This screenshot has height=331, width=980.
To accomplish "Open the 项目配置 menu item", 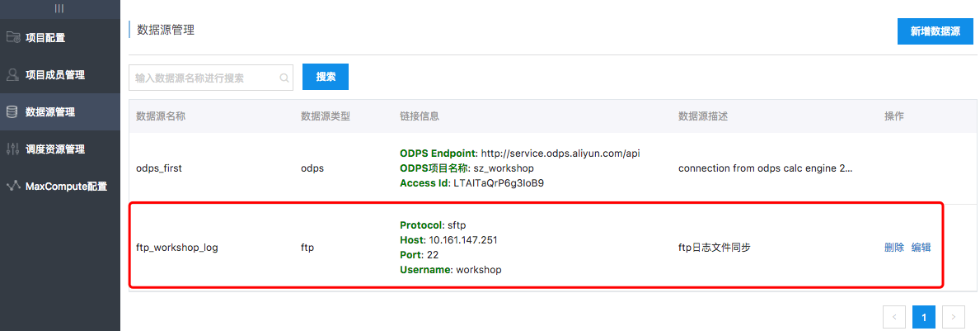I will click(45, 37).
